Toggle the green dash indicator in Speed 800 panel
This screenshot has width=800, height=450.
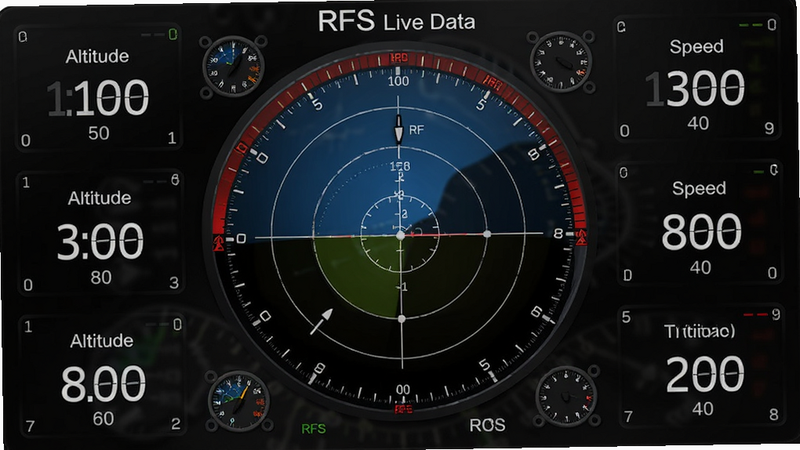[759, 171]
